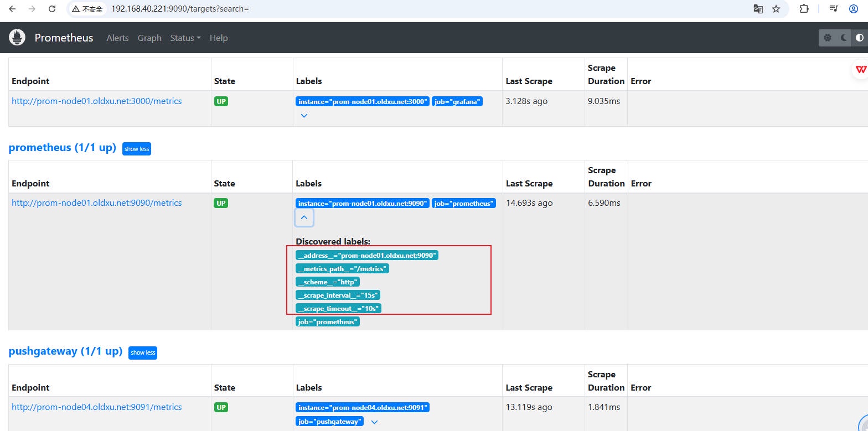Switch to light theme via sun icon
The image size is (868, 431).
pyautogui.click(x=827, y=38)
